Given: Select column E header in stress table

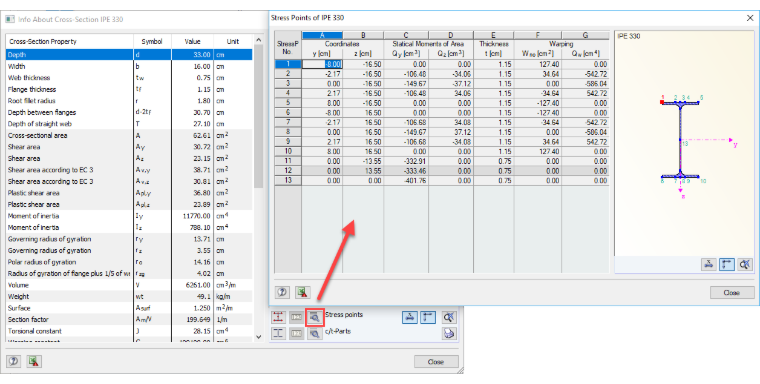Looking at the screenshot, I should click(x=493, y=35).
